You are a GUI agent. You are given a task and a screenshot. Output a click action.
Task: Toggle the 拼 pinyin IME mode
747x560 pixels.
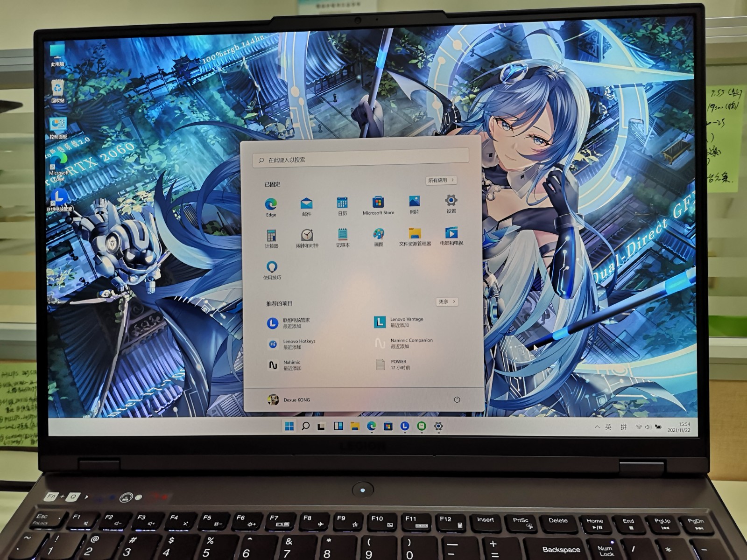(623, 427)
